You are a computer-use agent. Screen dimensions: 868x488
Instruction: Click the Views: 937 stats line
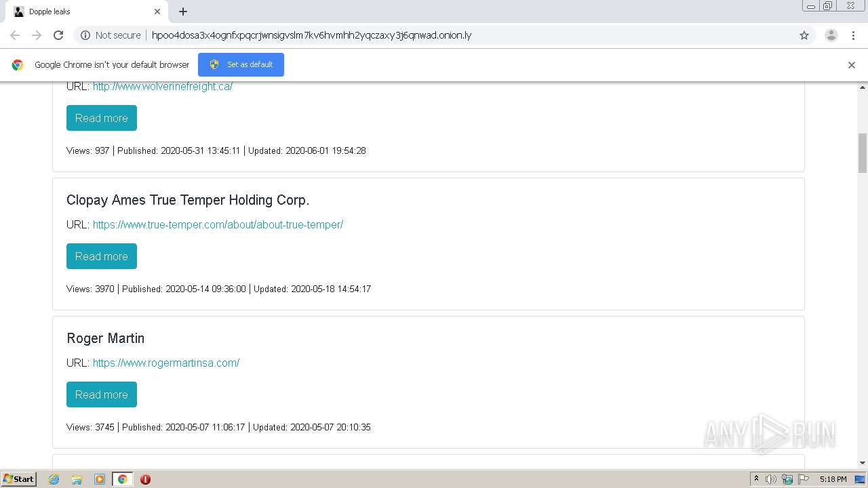click(216, 150)
